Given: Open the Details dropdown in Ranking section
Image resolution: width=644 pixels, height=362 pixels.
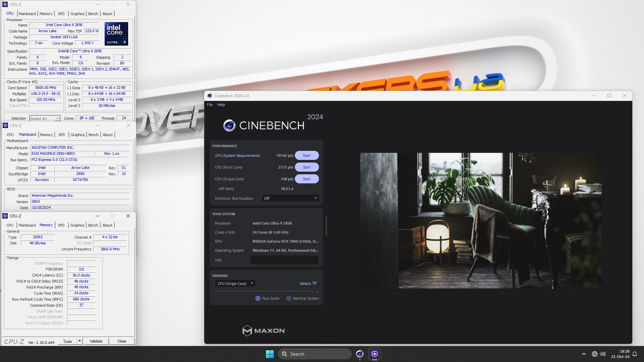Looking at the screenshot, I should [x=308, y=283].
